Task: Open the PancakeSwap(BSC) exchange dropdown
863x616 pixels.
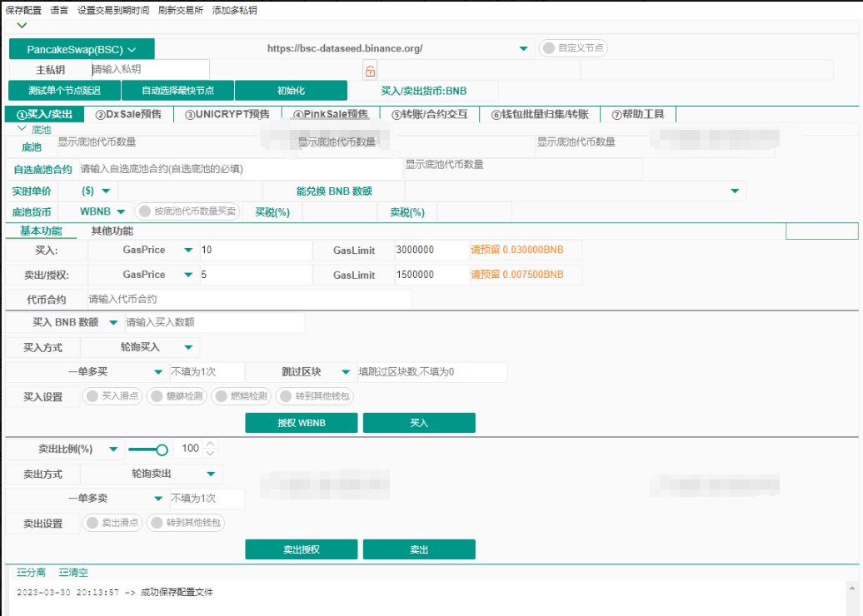Action: 82,49
